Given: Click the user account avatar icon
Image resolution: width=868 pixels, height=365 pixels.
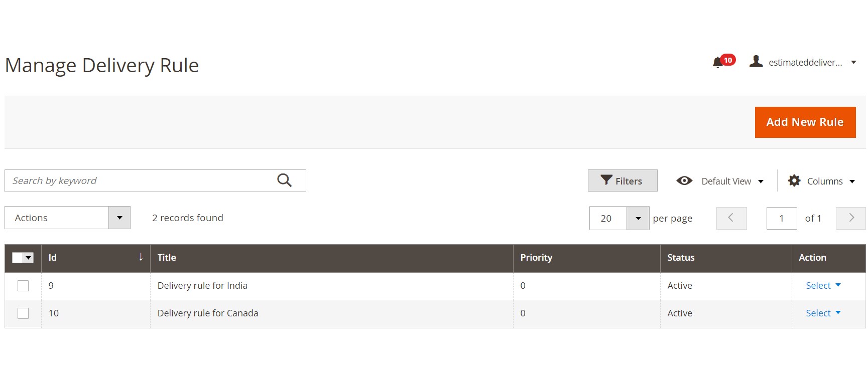Looking at the screenshot, I should (756, 62).
